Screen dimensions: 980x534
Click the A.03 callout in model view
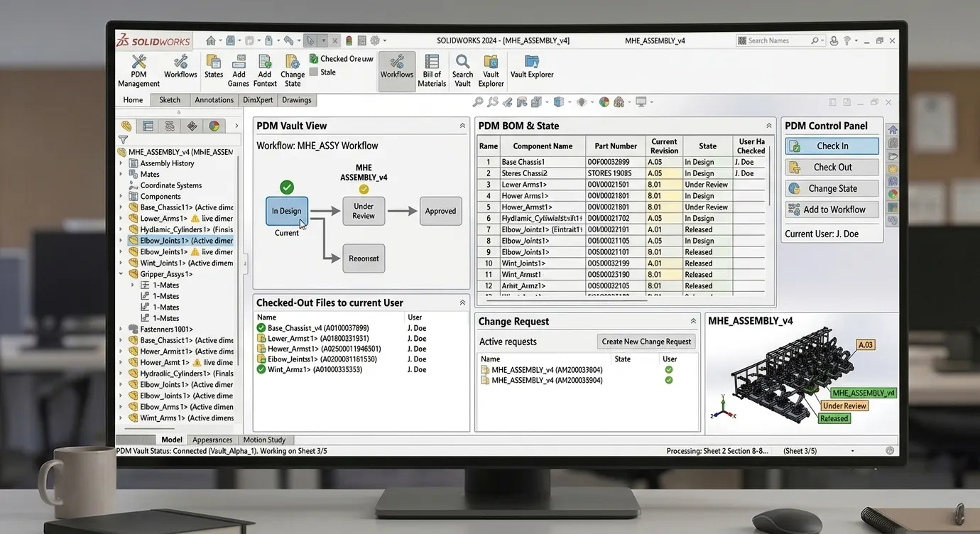(866, 345)
